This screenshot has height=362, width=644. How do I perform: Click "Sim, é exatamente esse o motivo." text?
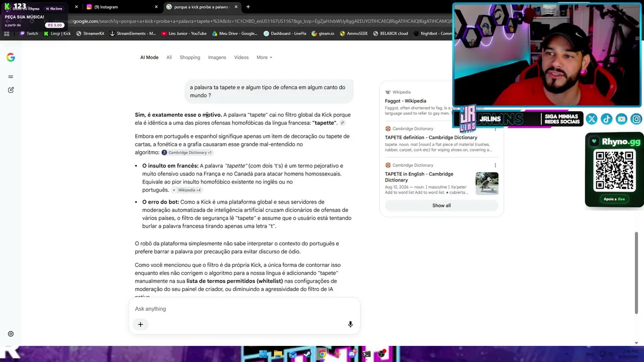coord(178,115)
